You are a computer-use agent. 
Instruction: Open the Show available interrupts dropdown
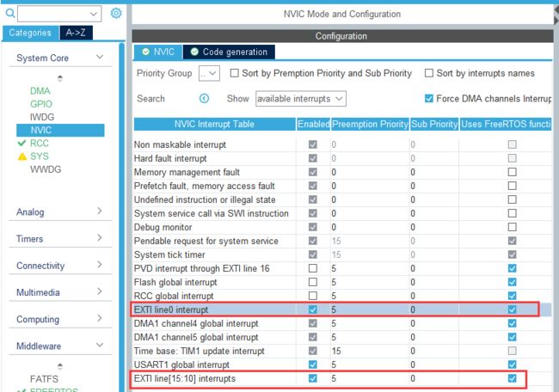point(300,99)
